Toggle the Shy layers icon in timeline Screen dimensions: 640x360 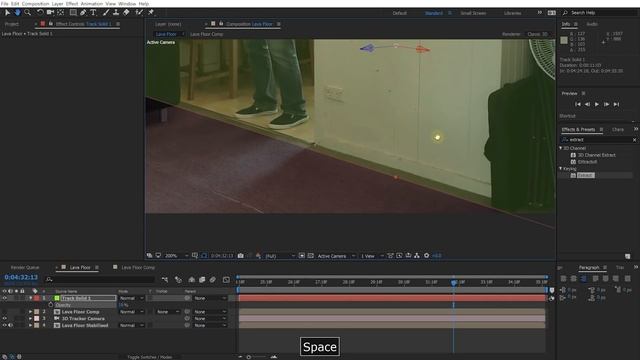coord(191,280)
